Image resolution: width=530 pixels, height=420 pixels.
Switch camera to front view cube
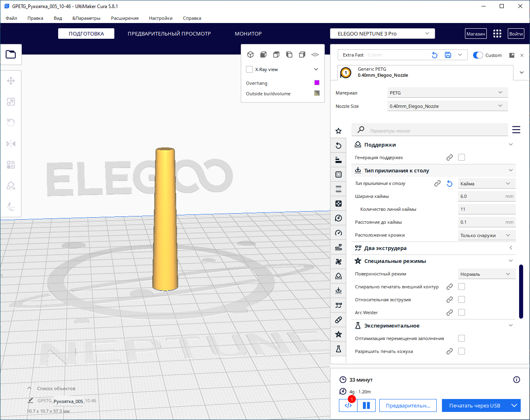(x=263, y=55)
